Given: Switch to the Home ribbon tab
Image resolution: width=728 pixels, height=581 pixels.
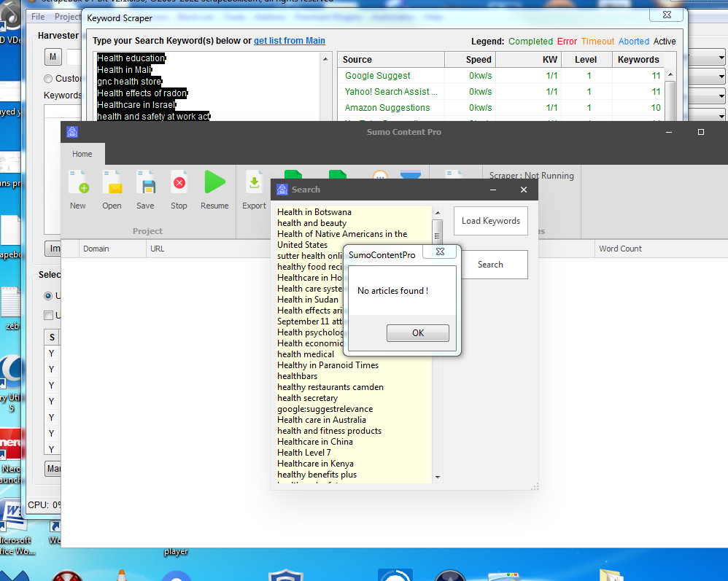Looking at the screenshot, I should pyautogui.click(x=82, y=154).
